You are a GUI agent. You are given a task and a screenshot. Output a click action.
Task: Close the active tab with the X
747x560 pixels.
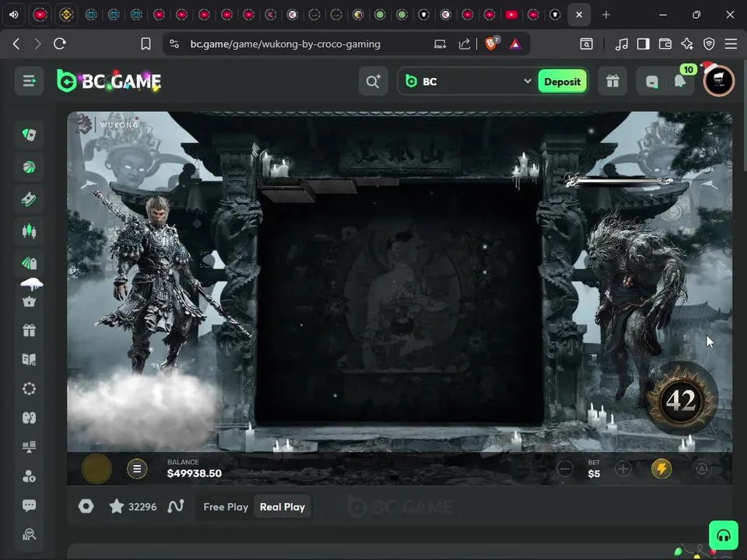click(579, 15)
